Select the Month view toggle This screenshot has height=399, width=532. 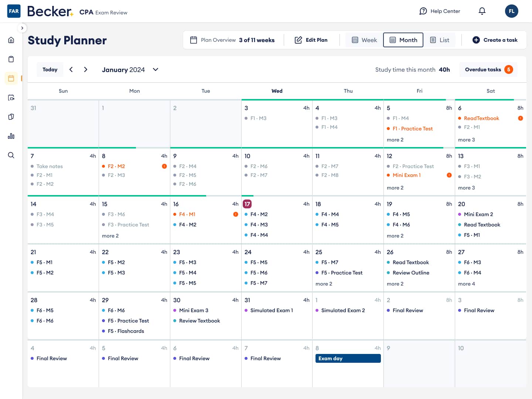403,40
